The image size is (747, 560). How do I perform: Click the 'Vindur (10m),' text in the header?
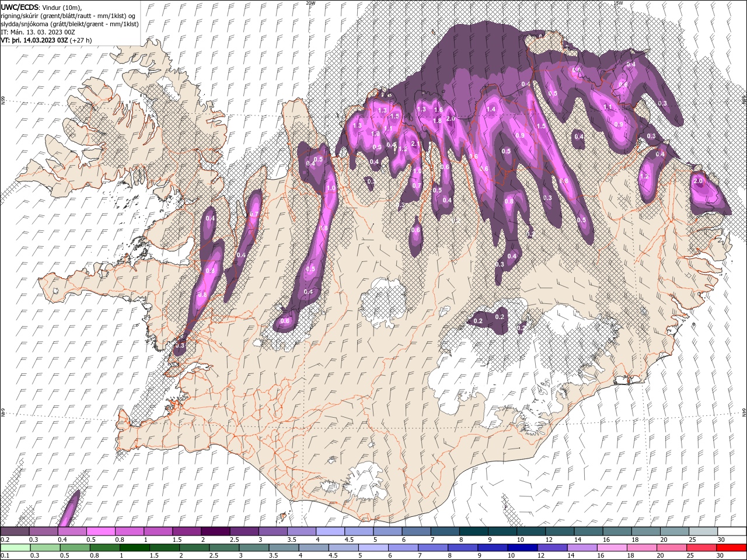coord(63,7)
